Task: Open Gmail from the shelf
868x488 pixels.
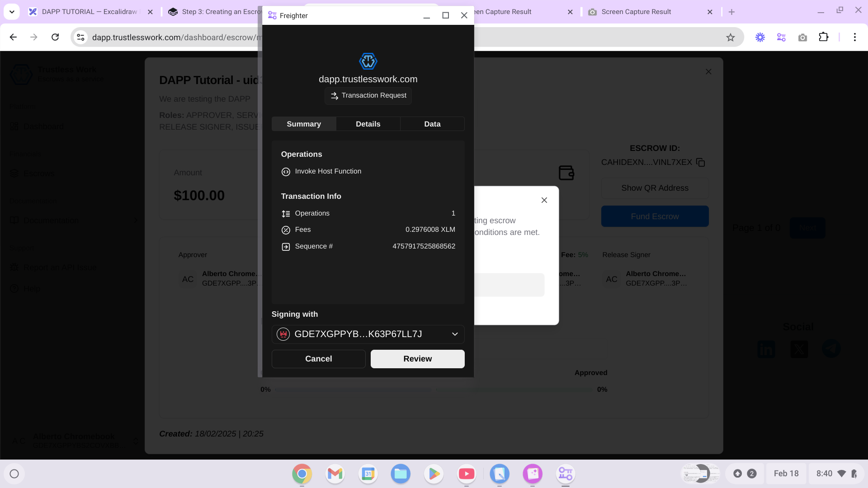Action: 335,474
